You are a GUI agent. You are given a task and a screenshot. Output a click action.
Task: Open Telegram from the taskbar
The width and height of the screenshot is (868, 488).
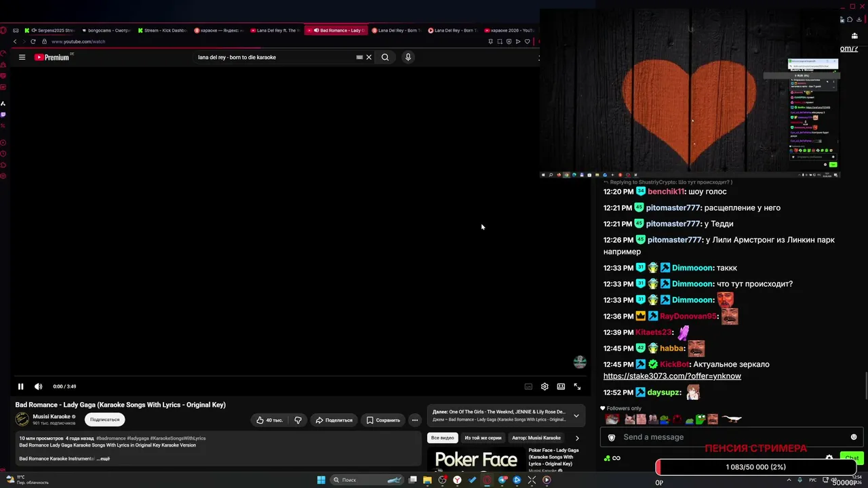pyautogui.click(x=502, y=480)
